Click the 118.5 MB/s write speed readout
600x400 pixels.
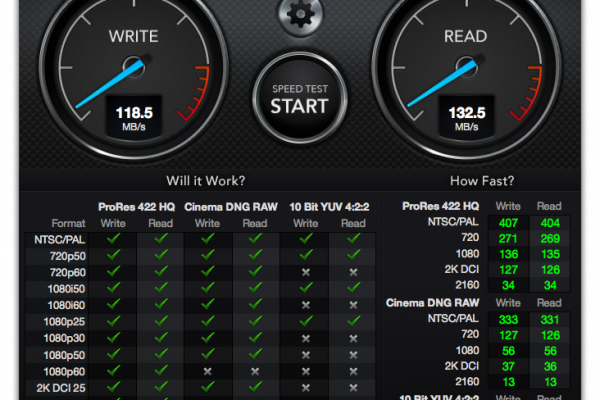(133, 115)
